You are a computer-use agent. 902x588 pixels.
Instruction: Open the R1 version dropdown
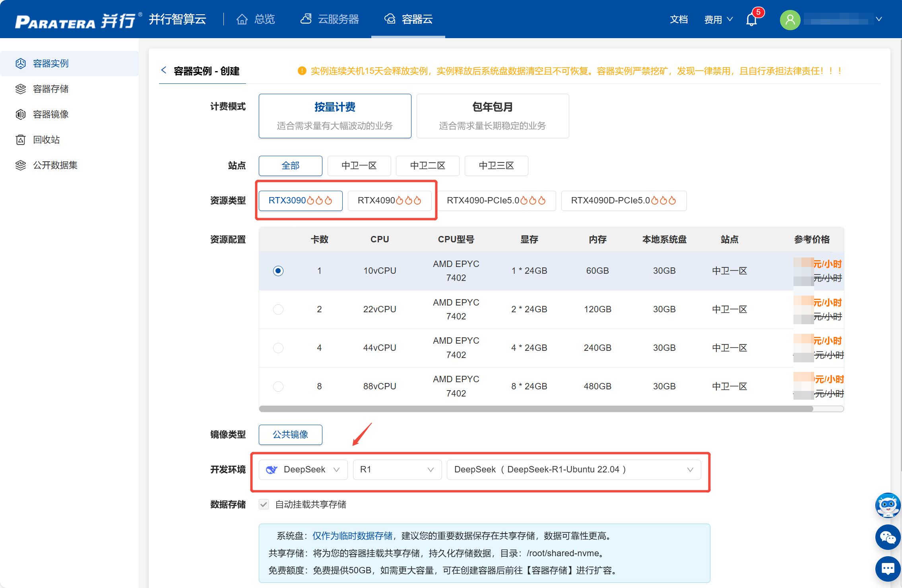[398, 470]
